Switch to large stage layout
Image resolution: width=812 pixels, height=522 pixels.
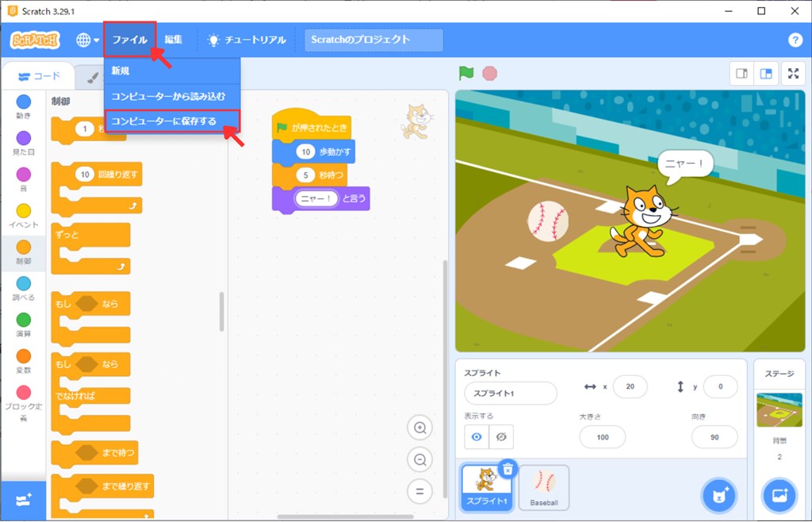click(x=765, y=74)
